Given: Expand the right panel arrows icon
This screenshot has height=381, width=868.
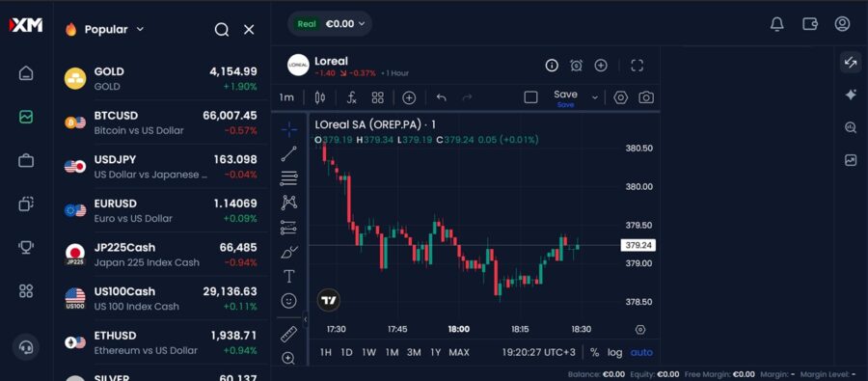Looking at the screenshot, I should (x=851, y=63).
